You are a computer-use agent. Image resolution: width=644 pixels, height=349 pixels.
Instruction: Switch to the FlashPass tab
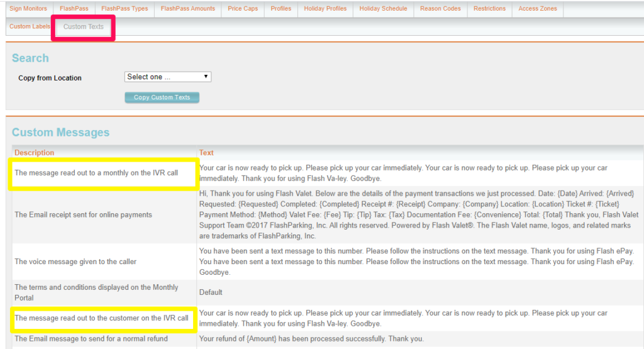pos(74,9)
